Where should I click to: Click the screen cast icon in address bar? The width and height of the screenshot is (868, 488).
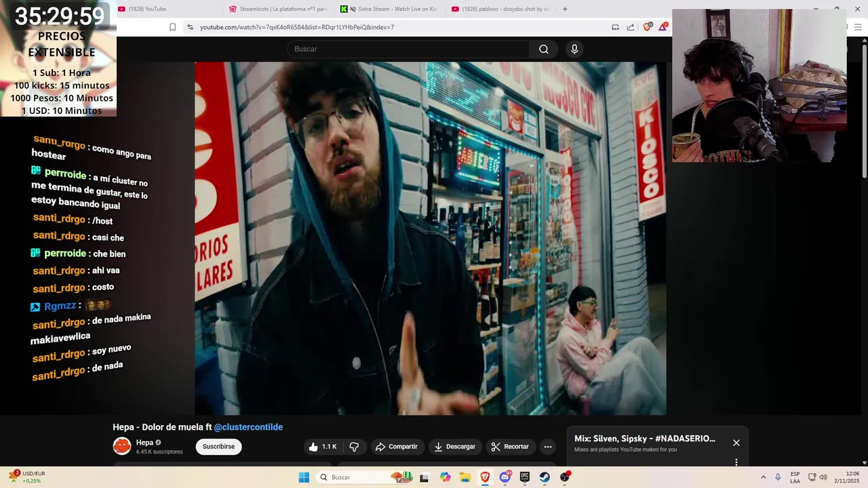[x=615, y=27]
